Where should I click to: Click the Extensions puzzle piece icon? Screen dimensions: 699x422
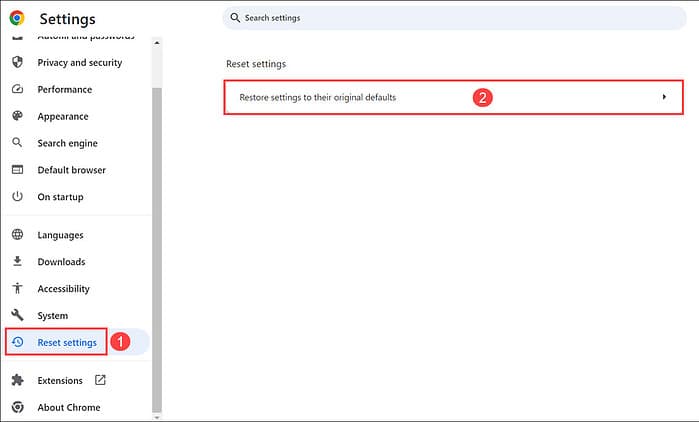click(x=17, y=380)
